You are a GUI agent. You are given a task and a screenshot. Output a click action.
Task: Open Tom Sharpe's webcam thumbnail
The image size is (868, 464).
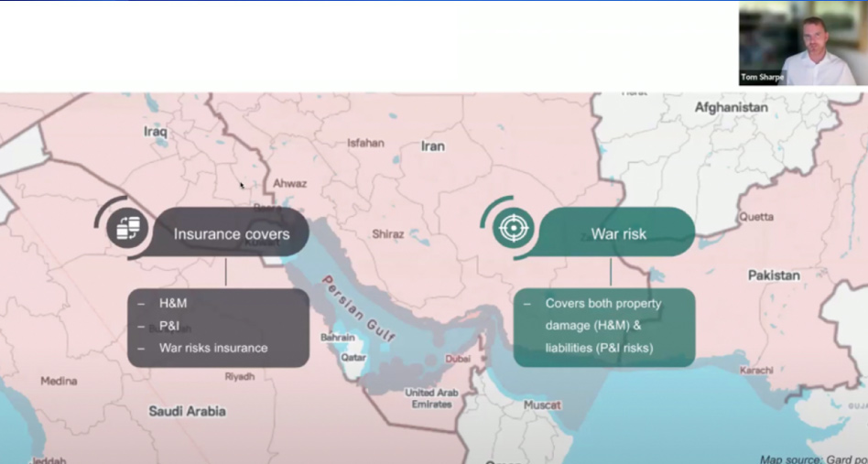click(x=802, y=44)
